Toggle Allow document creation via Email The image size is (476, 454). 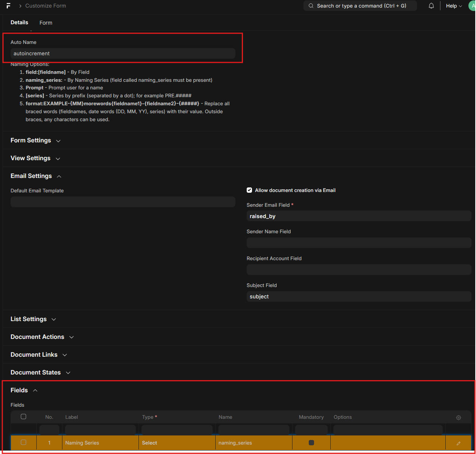(x=249, y=190)
